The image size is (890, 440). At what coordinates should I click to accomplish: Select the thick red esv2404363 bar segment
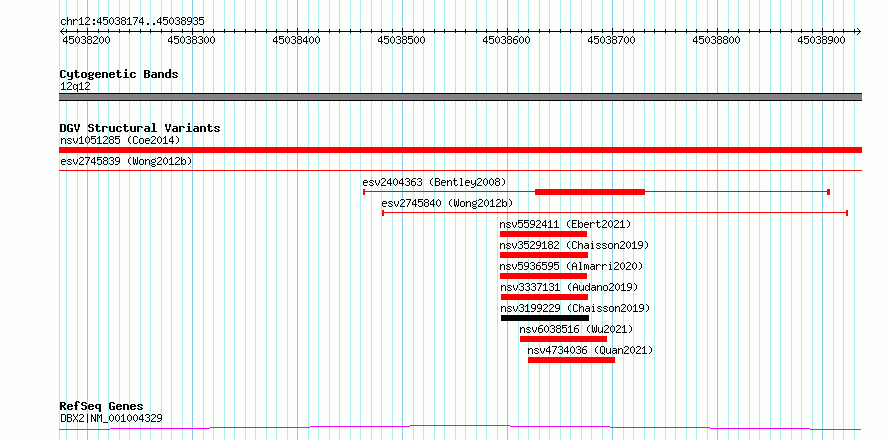[590, 192]
